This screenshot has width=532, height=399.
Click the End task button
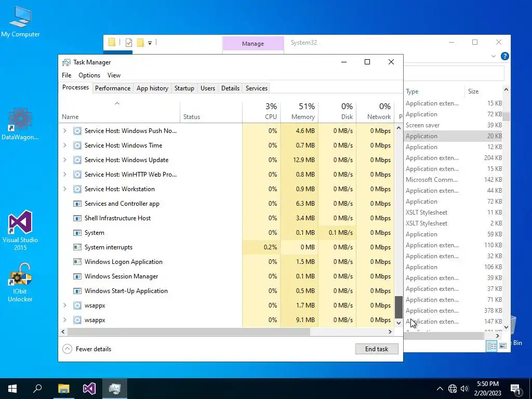(377, 349)
